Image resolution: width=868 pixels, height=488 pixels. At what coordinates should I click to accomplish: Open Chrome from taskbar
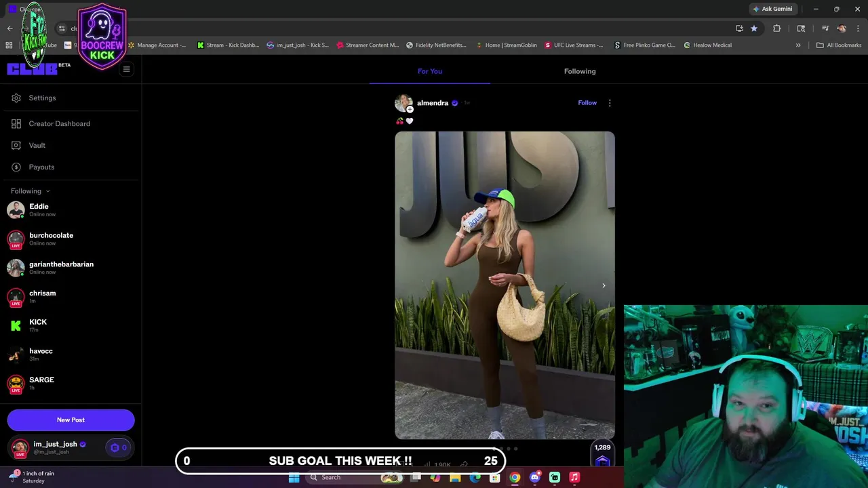tap(515, 478)
